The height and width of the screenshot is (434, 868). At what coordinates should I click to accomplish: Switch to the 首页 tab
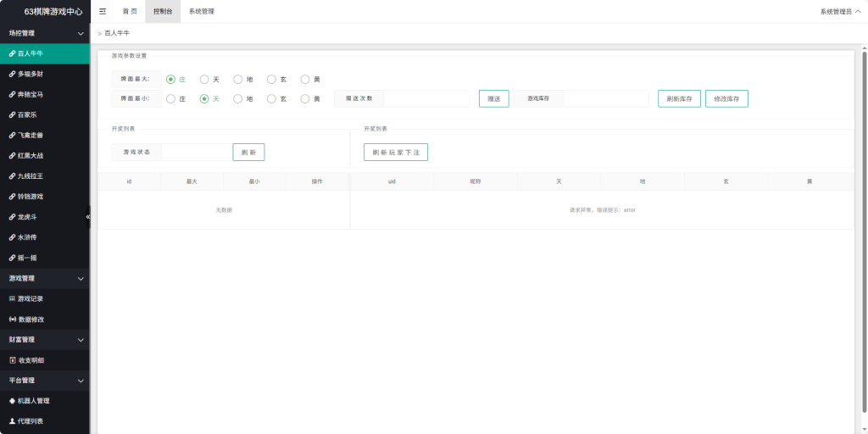click(x=130, y=12)
